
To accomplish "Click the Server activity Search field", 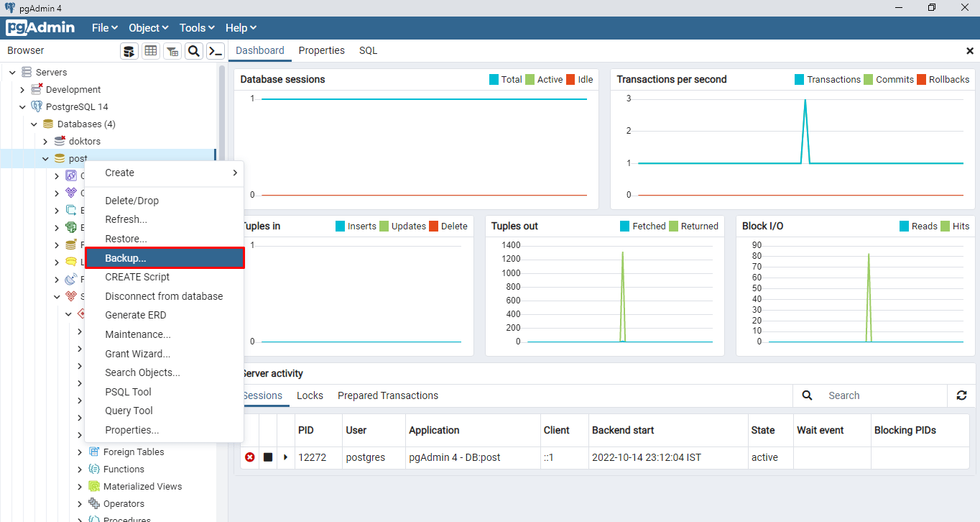I will 884,395.
